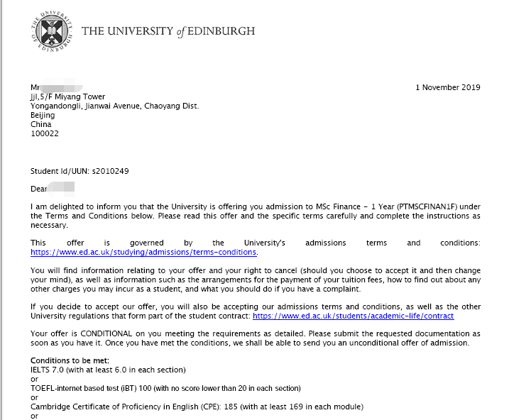509x420 pixels.
Task: Click the "China" country line
Action: 41,125
